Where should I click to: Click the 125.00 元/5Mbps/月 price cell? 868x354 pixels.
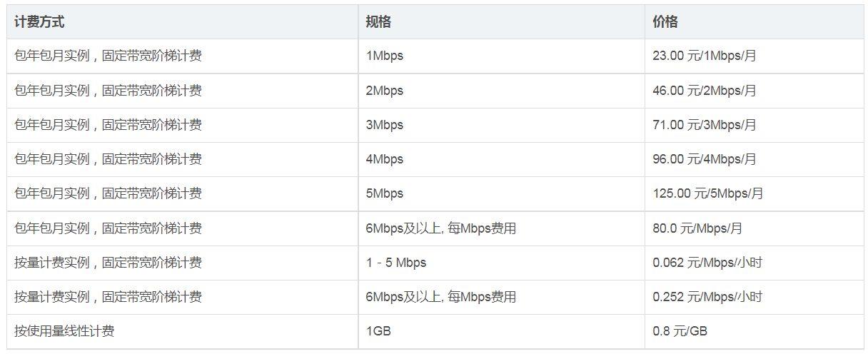coord(754,193)
